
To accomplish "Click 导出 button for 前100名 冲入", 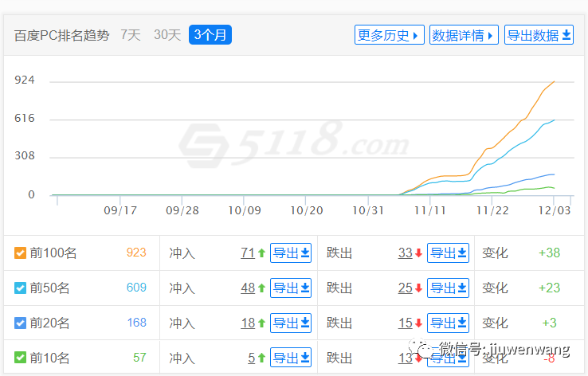I will click(291, 253).
